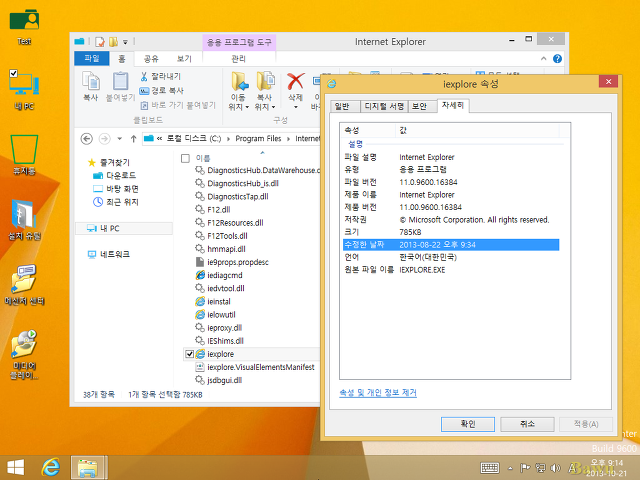Click the Up one level arrow

[x=133, y=139]
